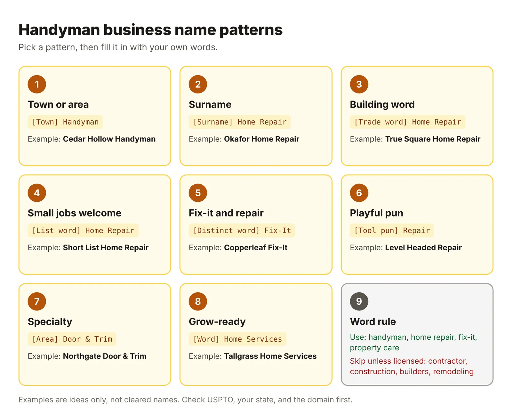Image resolution: width=512 pixels, height=420 pixels.
Task: Click the number 3 badge on Building word card
Action: [x=359, y=84]
